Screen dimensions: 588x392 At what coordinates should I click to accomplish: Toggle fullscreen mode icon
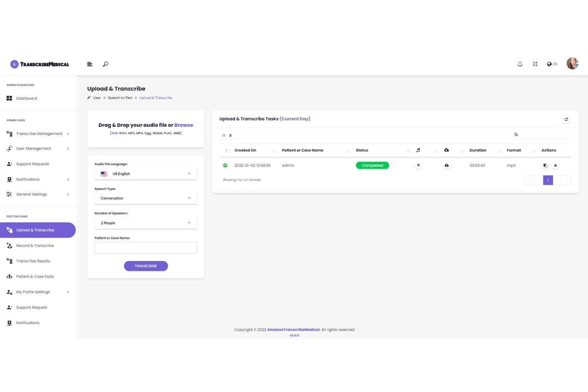(535, 64)
